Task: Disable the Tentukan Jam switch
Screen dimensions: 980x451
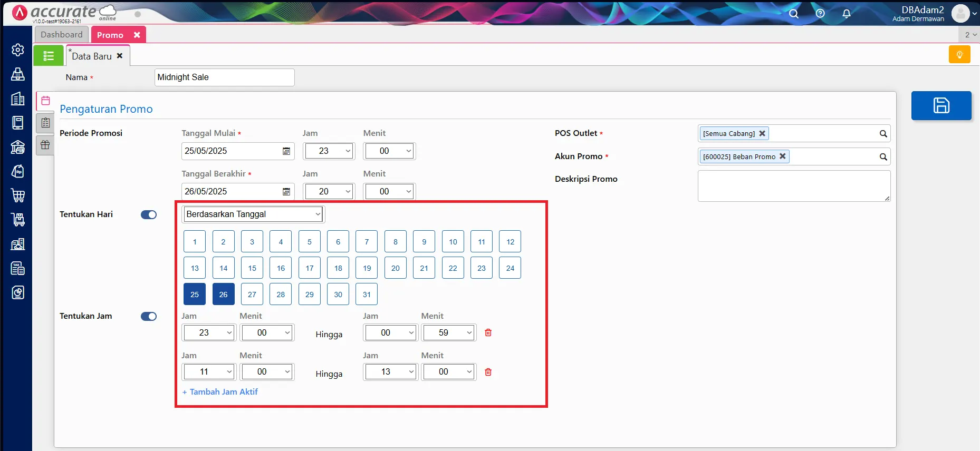Action: [149, 316]
